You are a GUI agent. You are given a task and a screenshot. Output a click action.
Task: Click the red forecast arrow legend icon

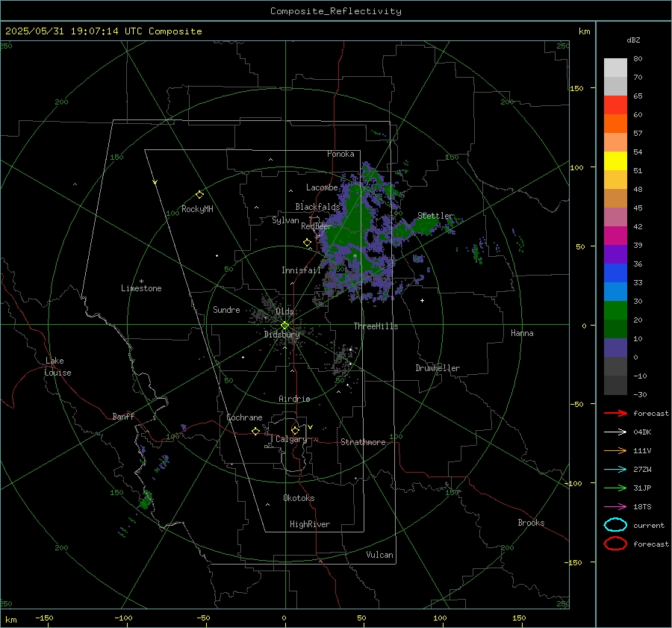[x=615, y=413]
